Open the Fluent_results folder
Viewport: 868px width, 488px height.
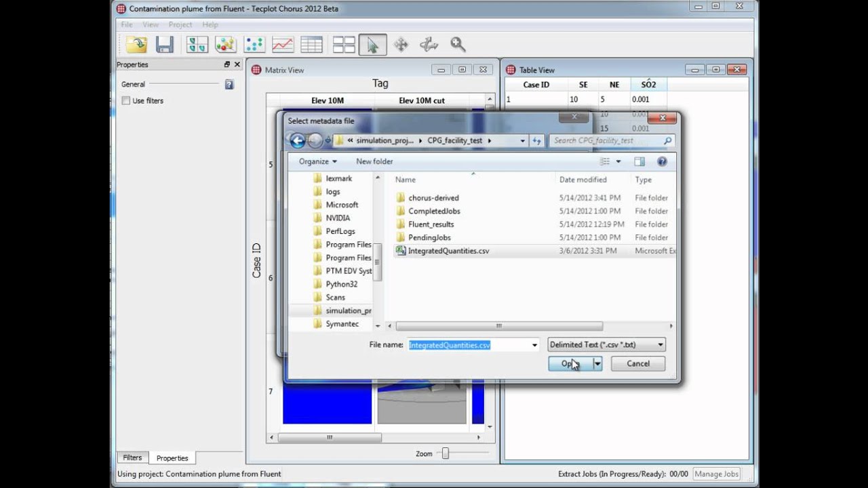[x=431, y=224]
